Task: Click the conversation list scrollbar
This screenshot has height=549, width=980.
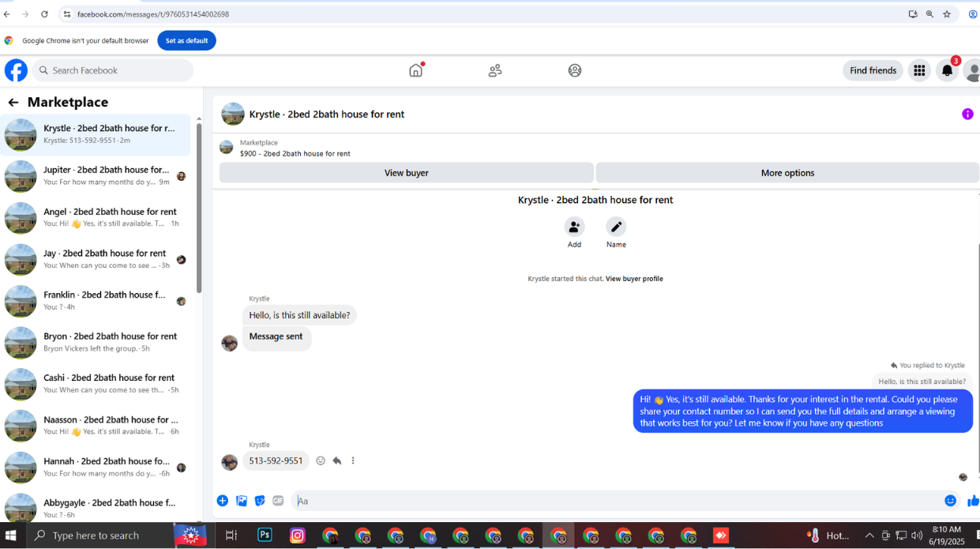Action: [x=199, y=208]
